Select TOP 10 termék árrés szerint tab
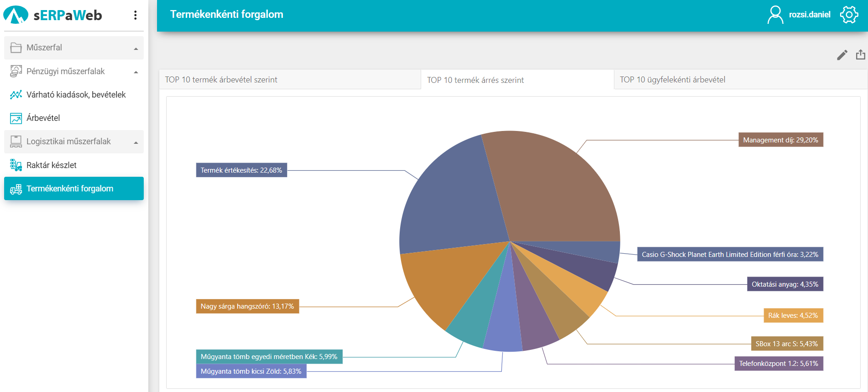Screen dimensions: 868x392 (x=475, y=80)
